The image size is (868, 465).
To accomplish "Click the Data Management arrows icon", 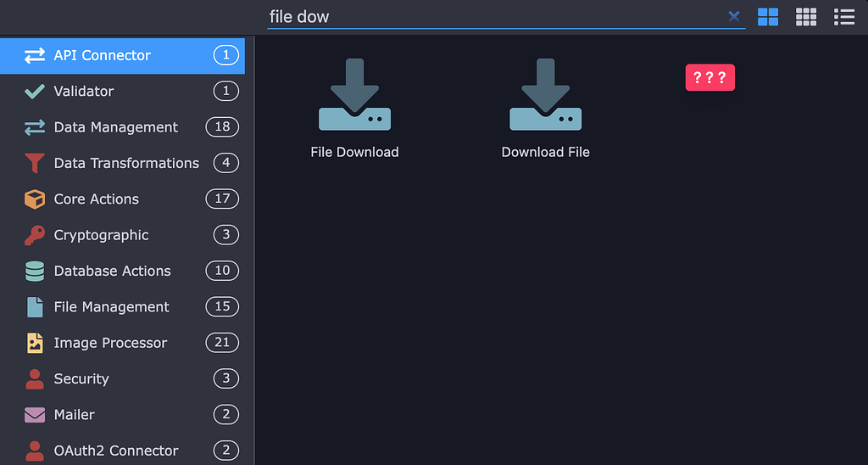I will tap(34, 127).
